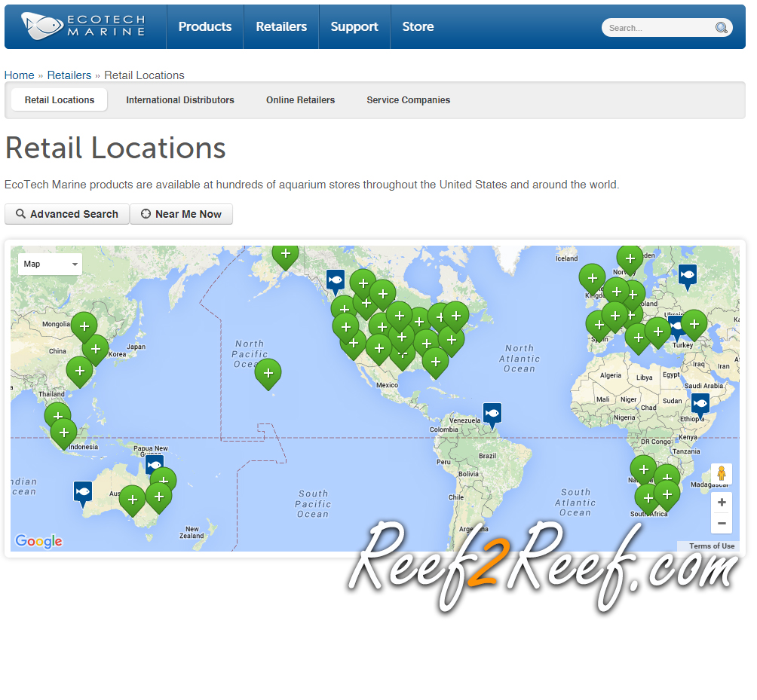Click the Near Me Now button
This screenshot has height=700, width=757.
point(182,214)
